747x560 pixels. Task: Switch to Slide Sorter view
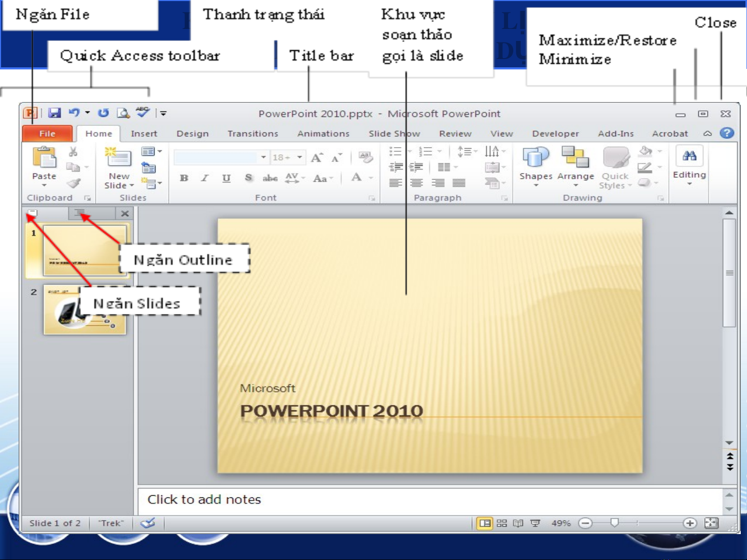pyautogui.click(x=502, y=523)
